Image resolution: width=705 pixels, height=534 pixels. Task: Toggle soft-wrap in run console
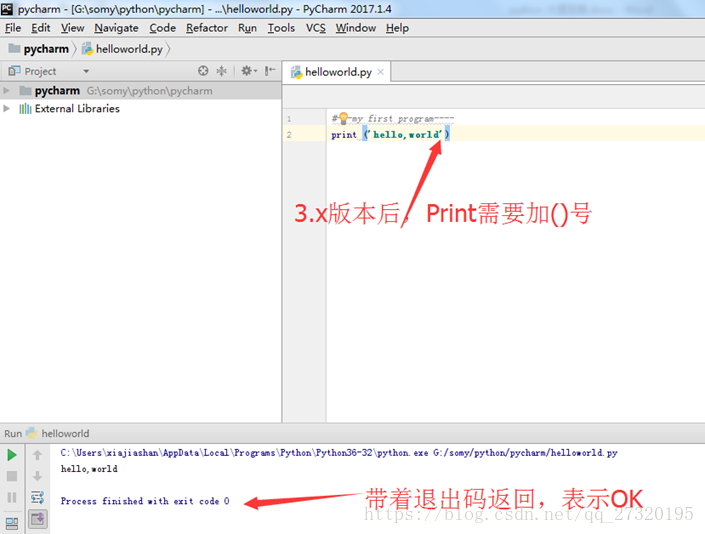pos(37,498)
